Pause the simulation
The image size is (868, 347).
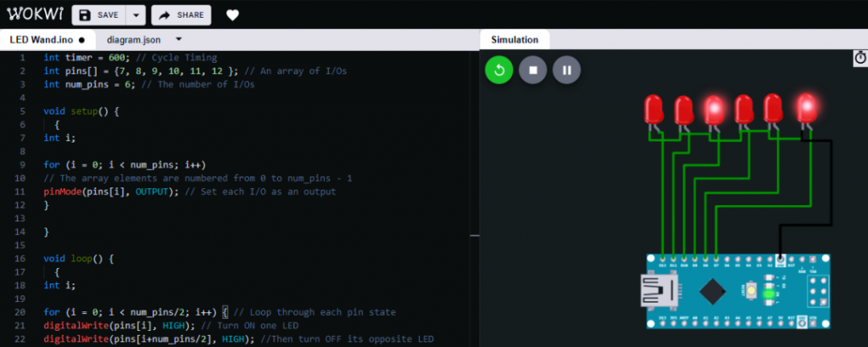pyautogui.click(x=566, y=70)
